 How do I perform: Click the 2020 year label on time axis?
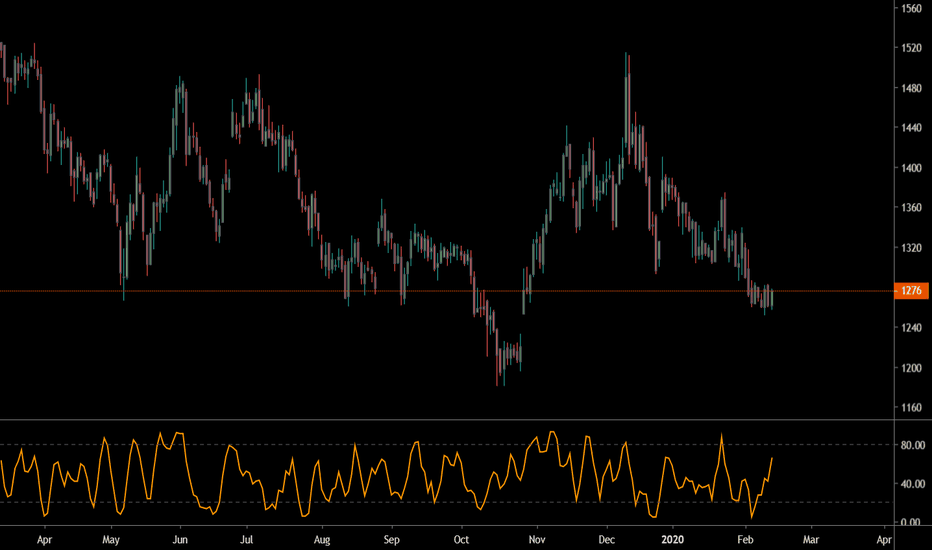(673, 540)
